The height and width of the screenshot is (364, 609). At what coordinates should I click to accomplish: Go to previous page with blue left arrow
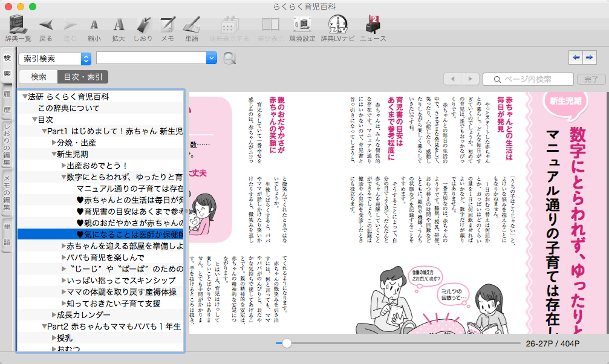(x=576, y=57)
